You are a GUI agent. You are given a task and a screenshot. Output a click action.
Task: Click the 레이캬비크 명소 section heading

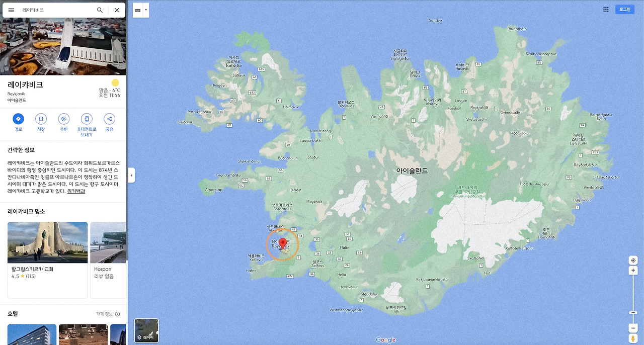click(26, 211)
